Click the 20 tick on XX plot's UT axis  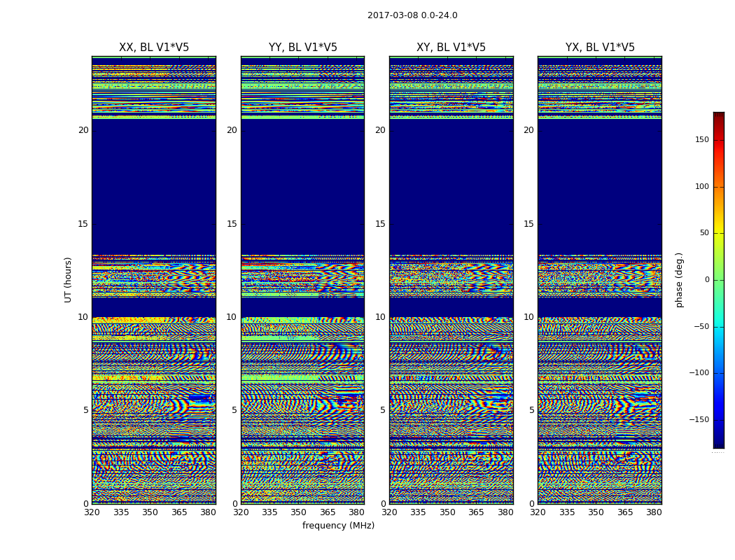pyautogui.click(x=83, y=130)
